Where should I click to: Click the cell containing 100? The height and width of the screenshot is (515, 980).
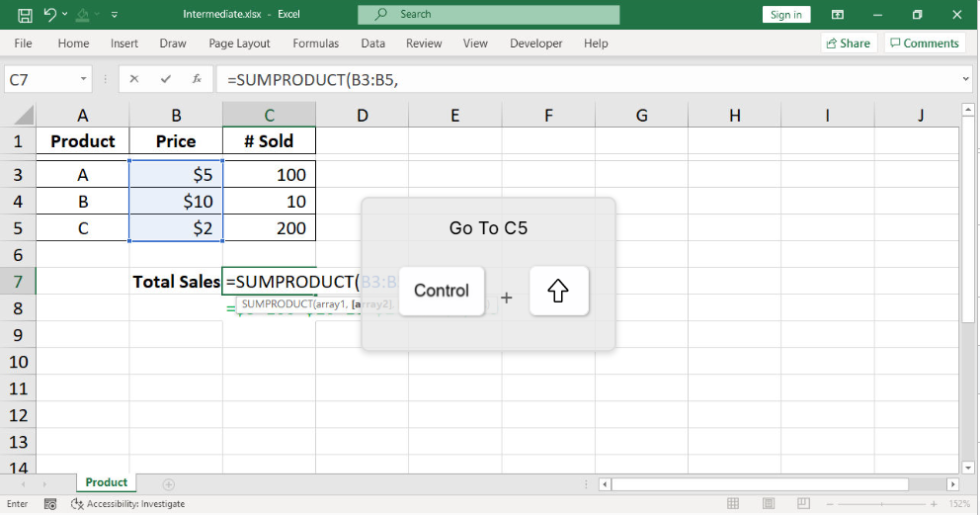(x=269, y=174)
